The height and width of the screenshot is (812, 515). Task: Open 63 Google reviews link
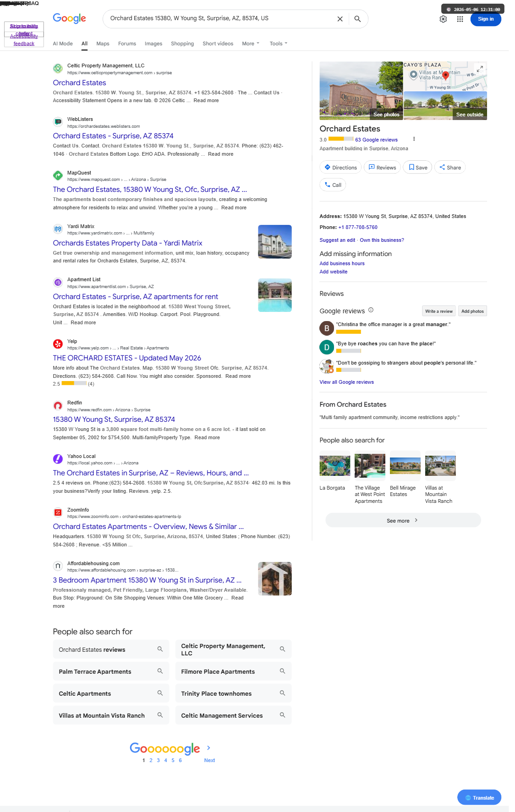tap(376, 140)
